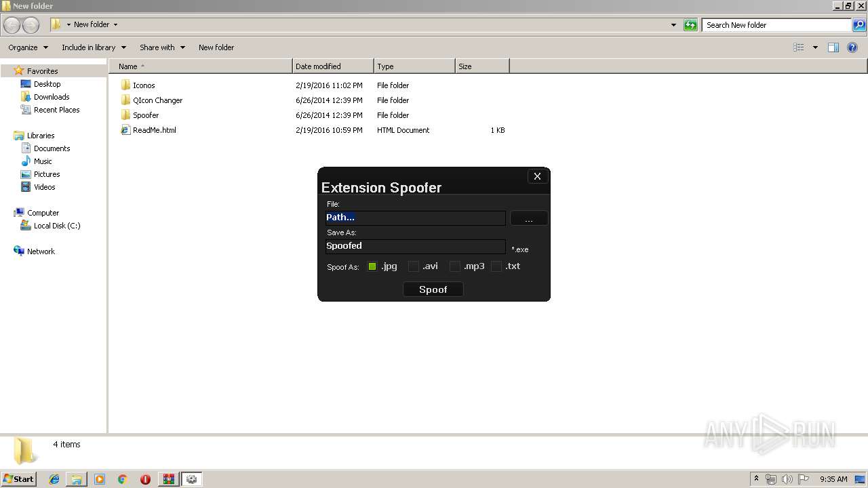Open Recent Places in sidebar
The width and height of the screenshot is (868, 488).
(x=56, y=110)
